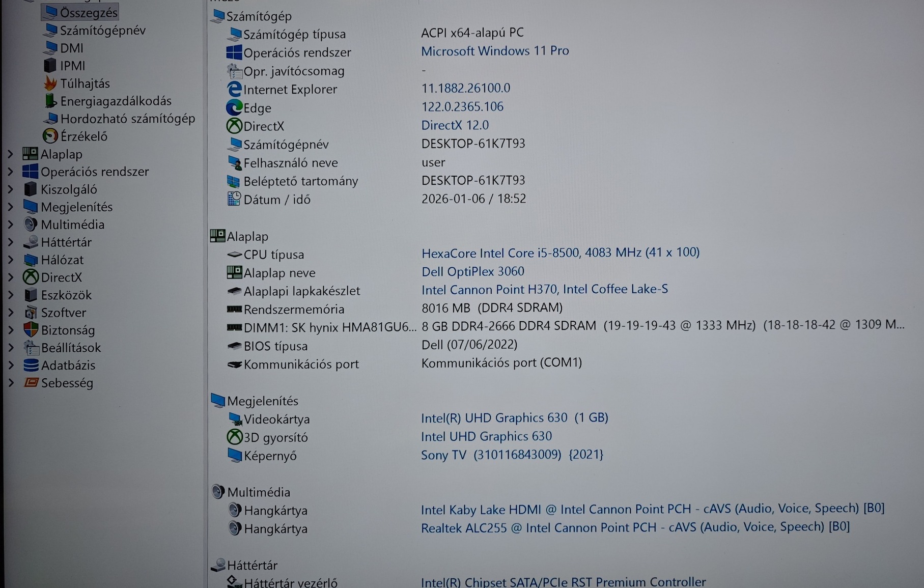Open the Edge version 122.0.2365.106 link
The image size is (924, 588).
[462, 106]
